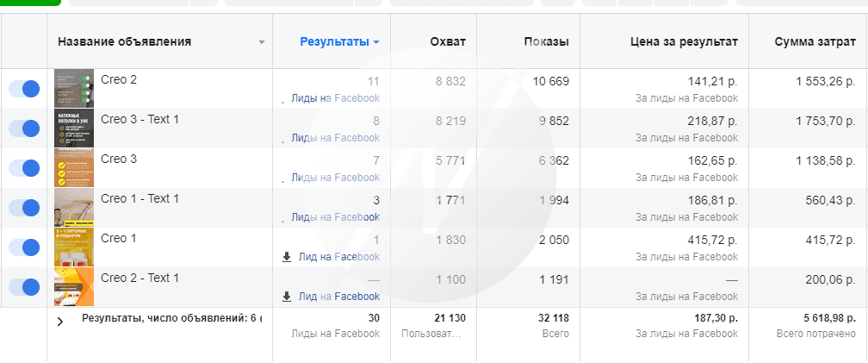Click Лиды на Facebook link in Creo 1 - Text 1 row
This screenshot has width=868, height=363.
336,216
